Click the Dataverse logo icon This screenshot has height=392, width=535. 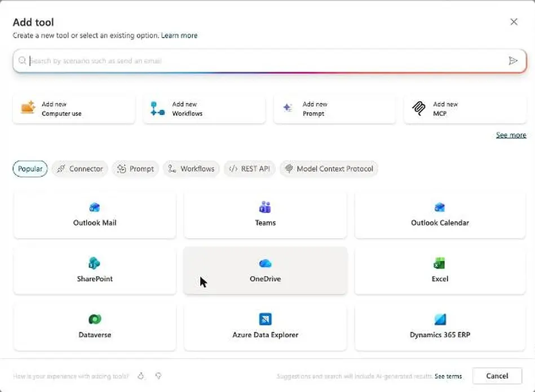[95, 319]
